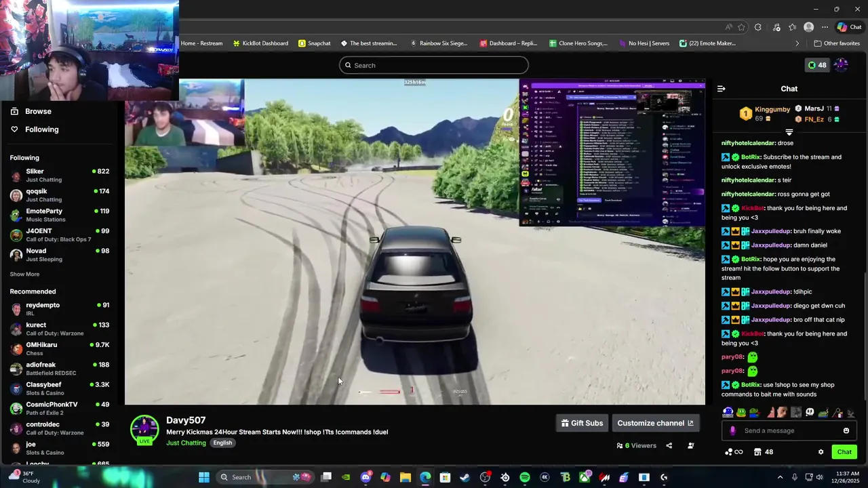The width and height of the screenshot is (868, 488).
Task: Open EmoteParty's channel in the Following list
Action: tap(60, 216)
